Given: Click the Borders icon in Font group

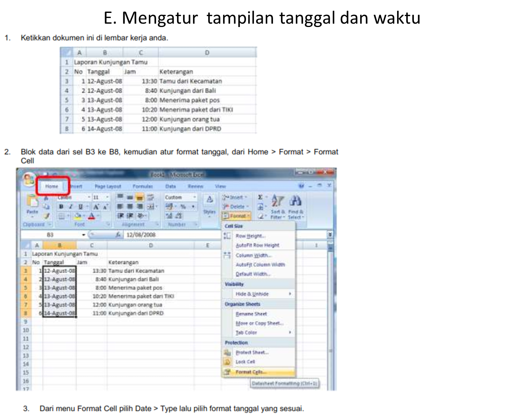Looking at the screenshot, I should [61, 216].
